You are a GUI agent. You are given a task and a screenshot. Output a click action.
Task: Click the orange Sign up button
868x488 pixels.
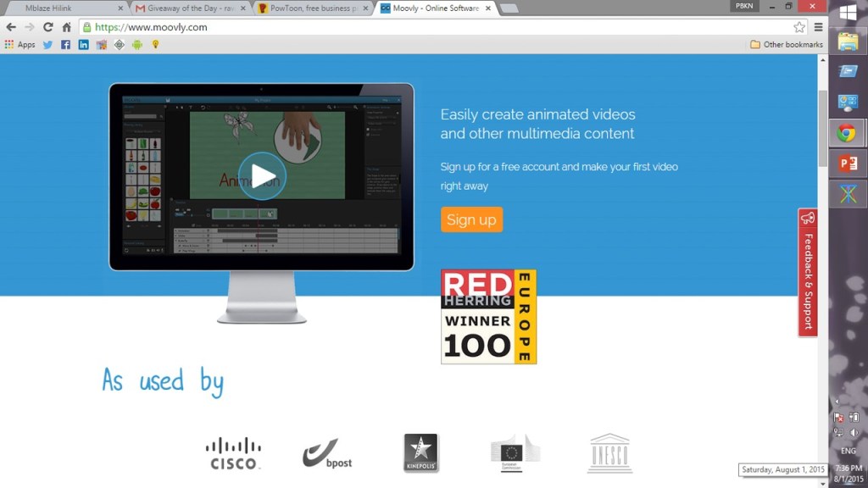471,219
